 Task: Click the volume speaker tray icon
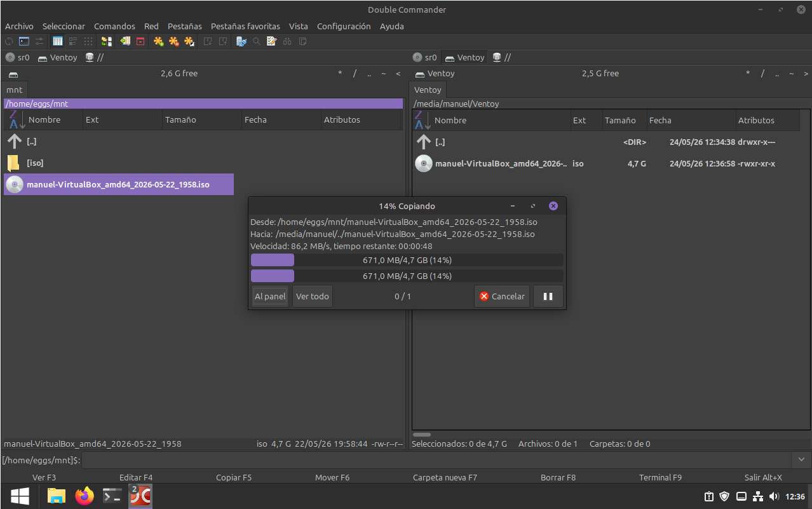point(774,496)
